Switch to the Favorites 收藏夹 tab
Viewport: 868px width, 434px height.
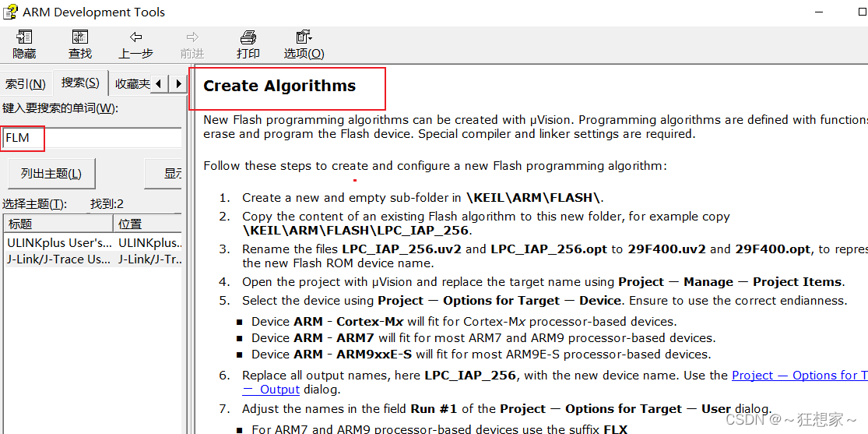132,84
